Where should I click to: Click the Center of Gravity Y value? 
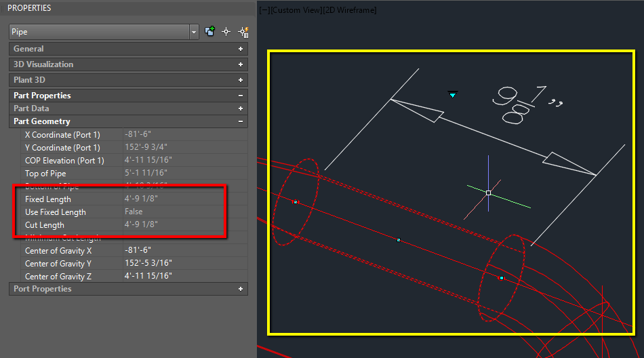pos(148,263)
